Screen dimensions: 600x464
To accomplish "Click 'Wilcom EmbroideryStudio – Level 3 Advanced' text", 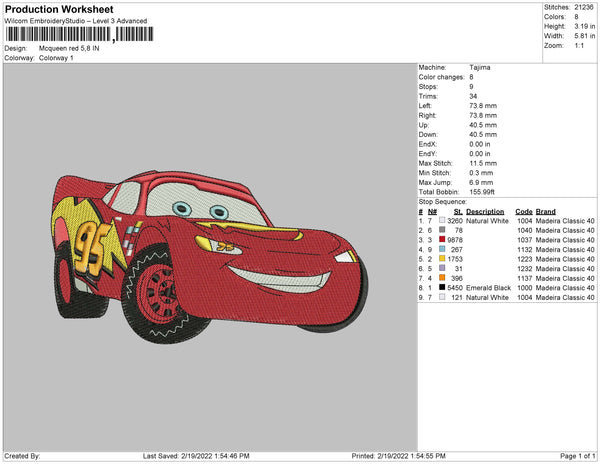I will tap(76, 21).
